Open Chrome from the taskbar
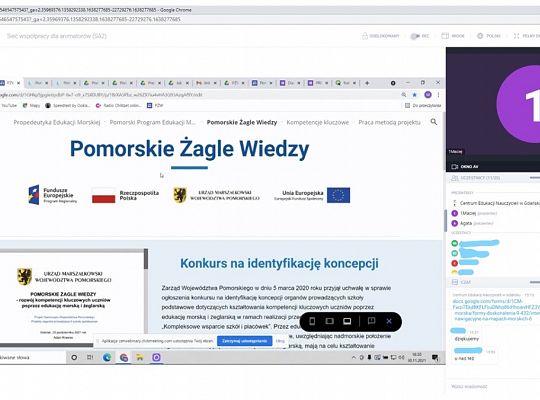The width and height of the screenshot is (540, 400). click(x=124, y=358)
